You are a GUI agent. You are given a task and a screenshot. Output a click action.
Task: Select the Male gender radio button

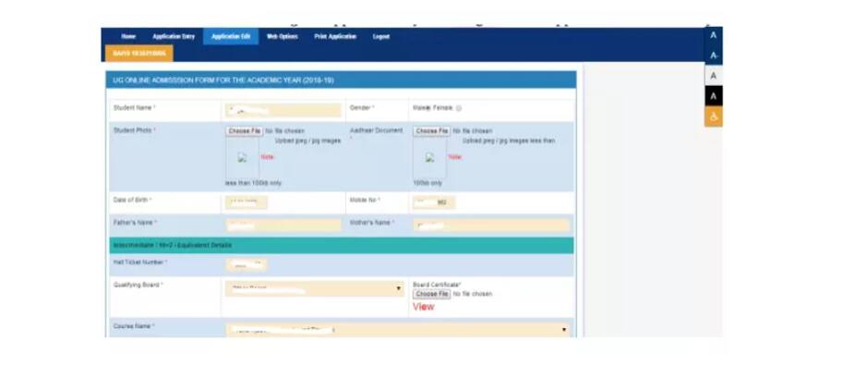tap(428, 109)
